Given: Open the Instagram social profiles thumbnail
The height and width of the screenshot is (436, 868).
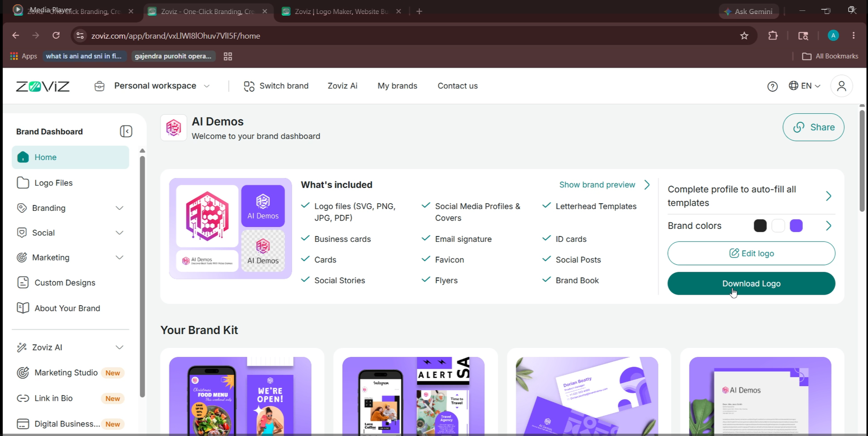Looking at the screenshot, I should pyautogui.click(x=414, y=396).
